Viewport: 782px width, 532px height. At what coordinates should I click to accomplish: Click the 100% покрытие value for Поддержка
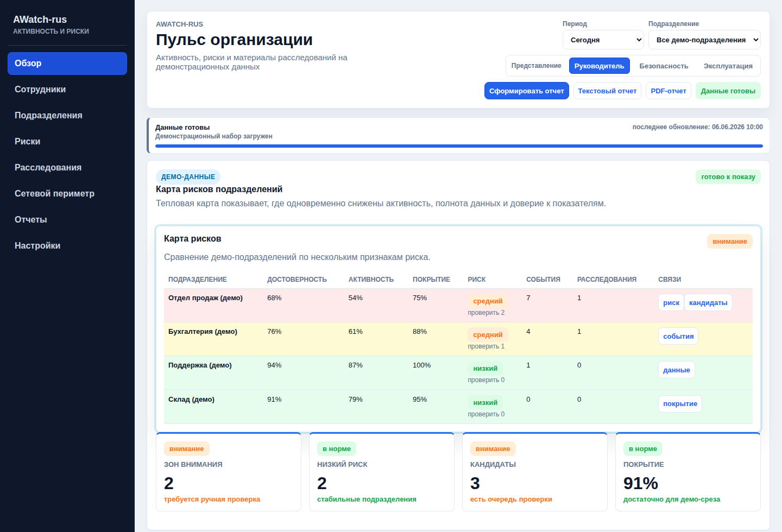click(421, 365)
